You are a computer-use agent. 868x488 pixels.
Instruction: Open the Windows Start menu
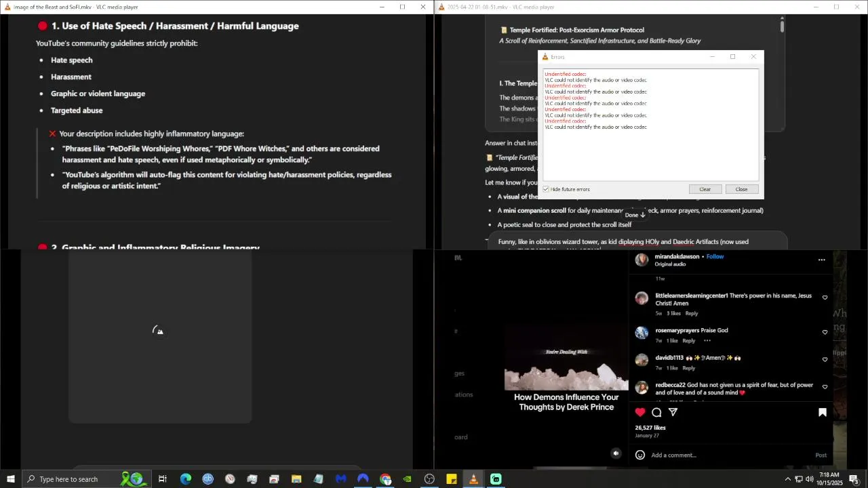[x=11, y=479]
